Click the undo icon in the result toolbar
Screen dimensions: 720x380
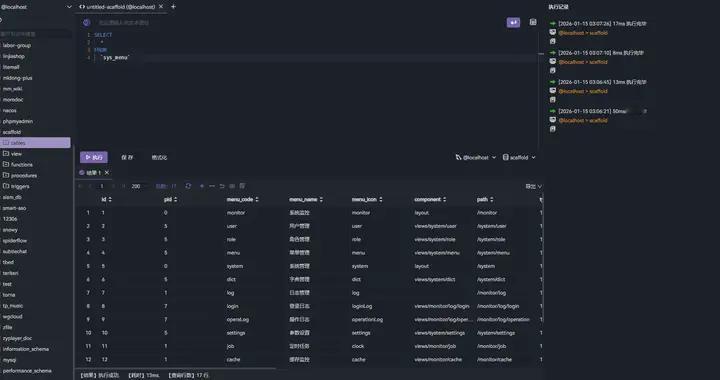222,186
